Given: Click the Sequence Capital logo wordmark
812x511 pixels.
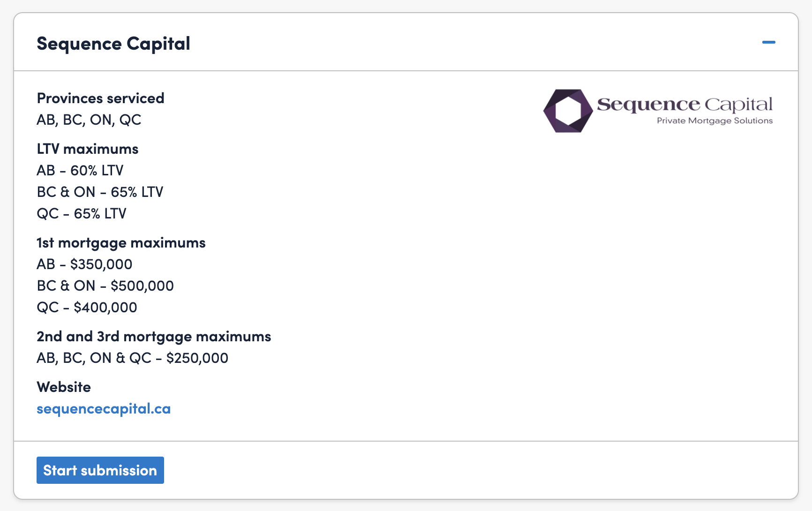Looking at the screenshot, I should click(x=684, y=104).
